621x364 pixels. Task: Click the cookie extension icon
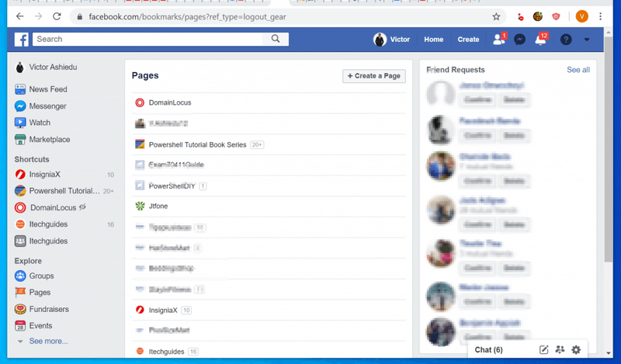point(537,16)
